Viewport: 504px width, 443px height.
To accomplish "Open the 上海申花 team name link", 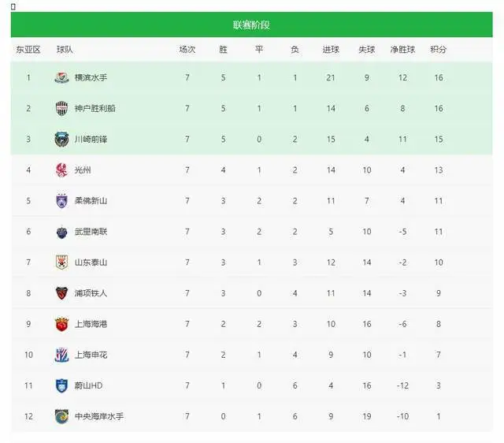I will (x=91, y=355).
